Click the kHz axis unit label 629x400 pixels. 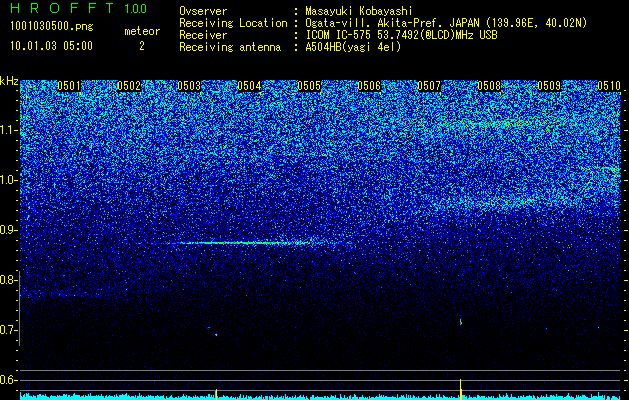9,81
